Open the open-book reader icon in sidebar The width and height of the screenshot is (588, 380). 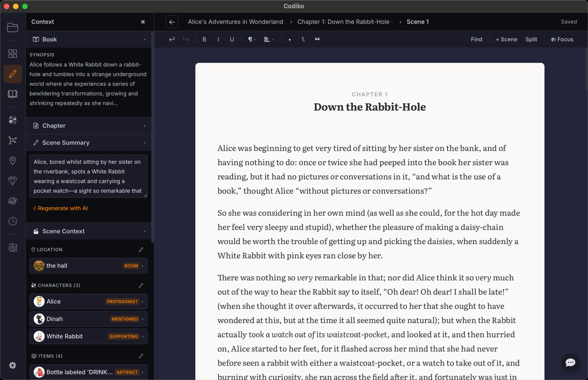(13, 94)
